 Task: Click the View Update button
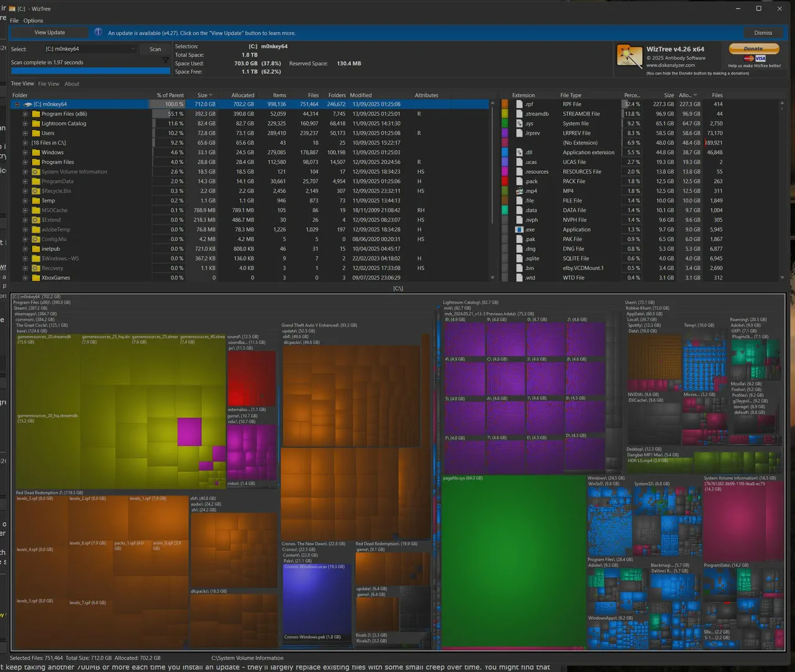(x=50, y=32)
